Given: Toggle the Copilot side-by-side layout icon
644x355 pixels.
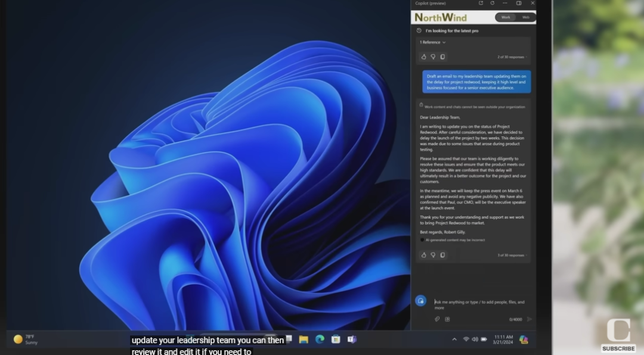Looking at the screenshot, I should coord(519,3).
